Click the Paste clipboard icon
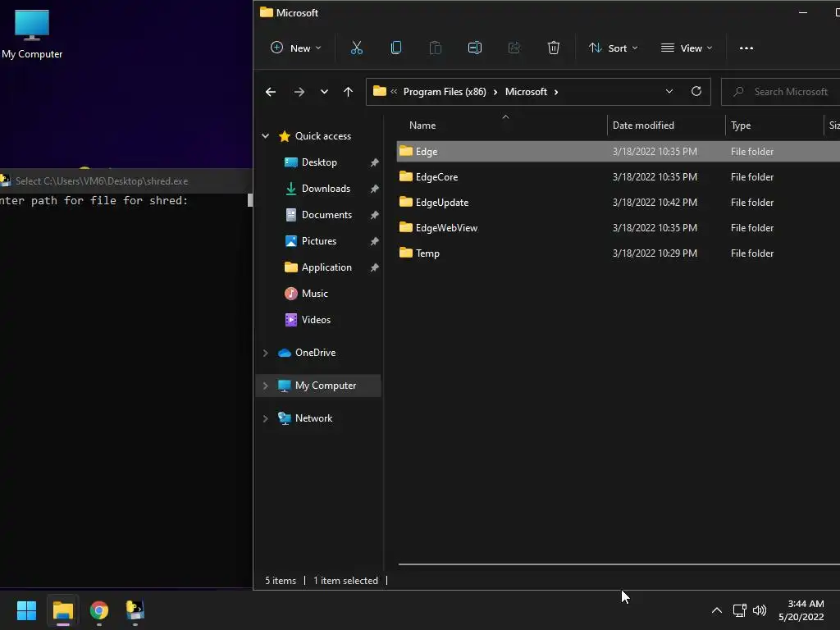The image size is (840, 630). 435,48
